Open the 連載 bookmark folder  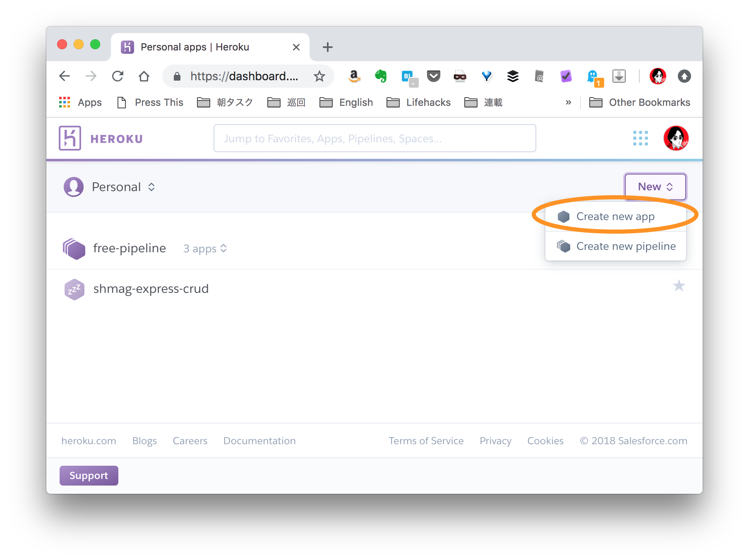[483, 102]
